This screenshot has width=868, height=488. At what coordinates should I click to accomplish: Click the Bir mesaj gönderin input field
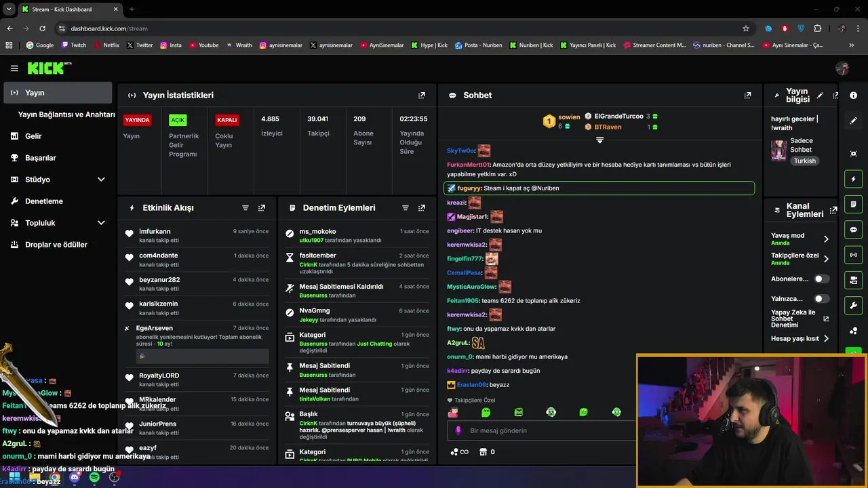pyautogui.click(x=542, y=430)
